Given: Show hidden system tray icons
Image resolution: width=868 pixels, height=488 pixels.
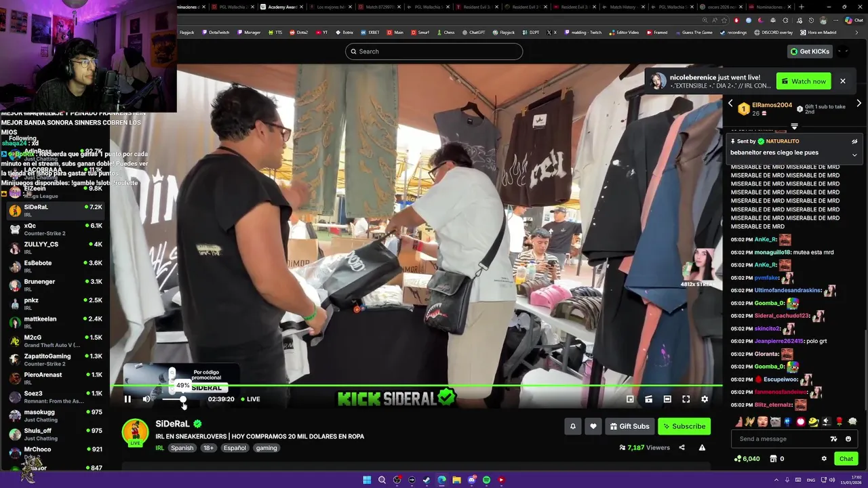Looking at the screenshot, I should click(776, 480).
